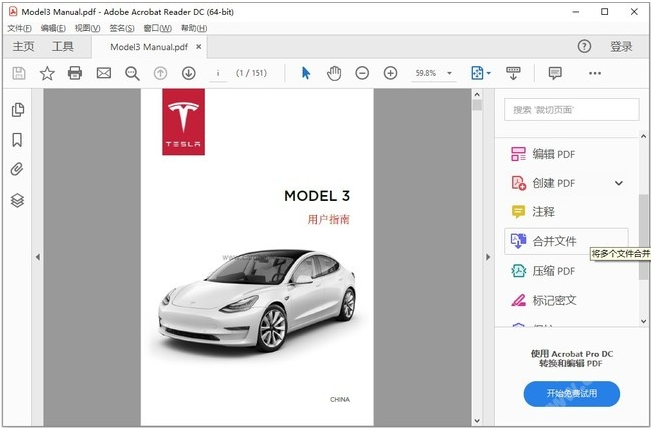Click the 搜索 tools search box
654x431 pixels.
point(571,110)
